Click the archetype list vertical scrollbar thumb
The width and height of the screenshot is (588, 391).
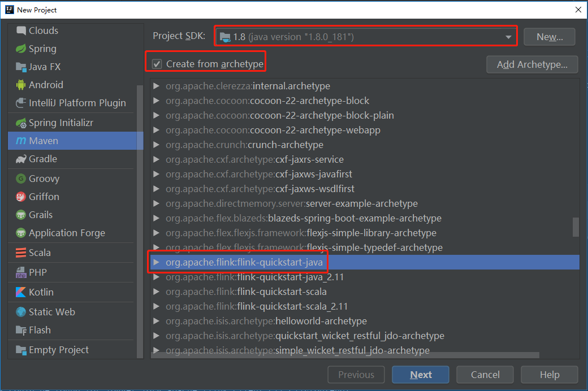point(576,227)
